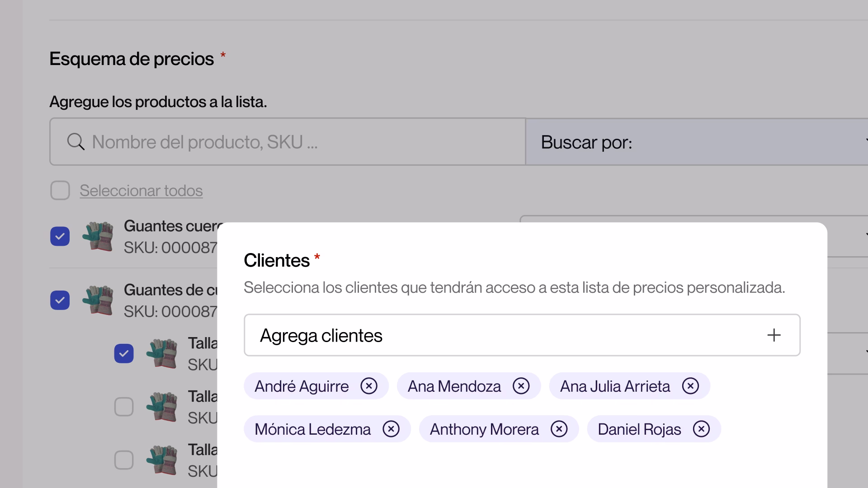
Task: Uncheck the first Talla variant checkbox
Action: point(124,354)
